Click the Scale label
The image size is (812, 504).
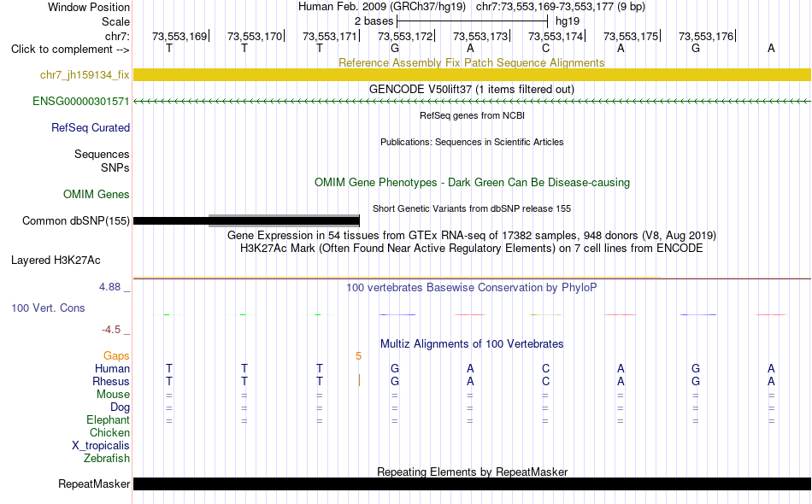115,21
